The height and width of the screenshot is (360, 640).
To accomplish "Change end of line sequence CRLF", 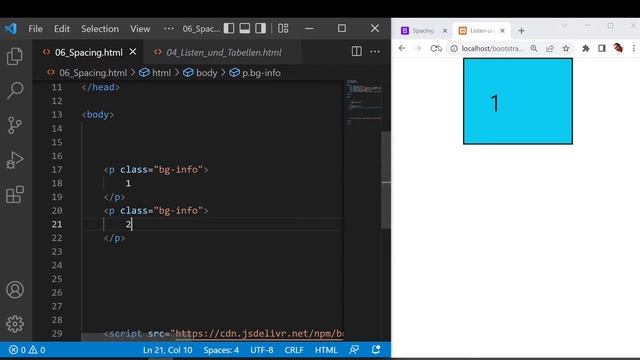I will pos(294,350).
